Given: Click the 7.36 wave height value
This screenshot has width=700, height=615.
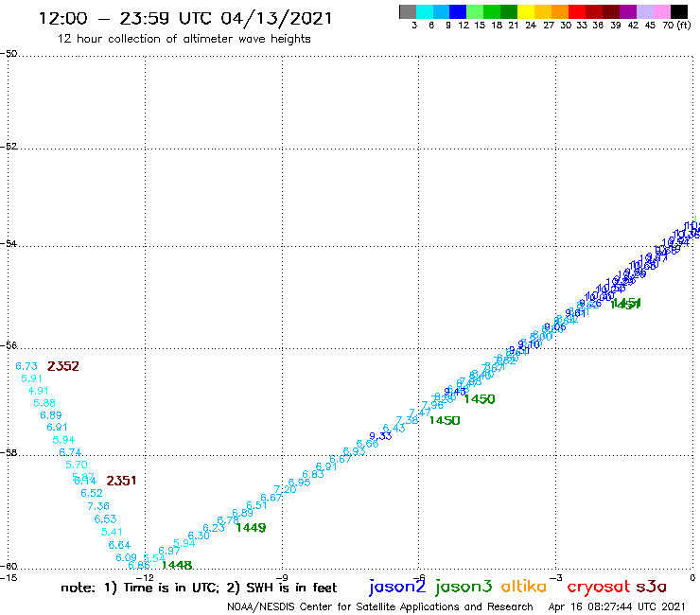Looking at the screenshot, I should click(98, 506).
